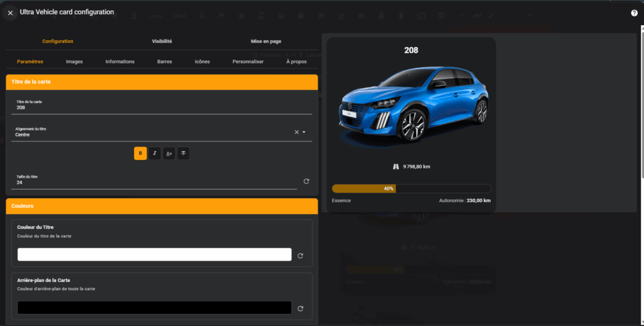Viewport: 644px width, 326px height.
Task: Click the Titre de la carte text field
Action: [x=162, y=107]
